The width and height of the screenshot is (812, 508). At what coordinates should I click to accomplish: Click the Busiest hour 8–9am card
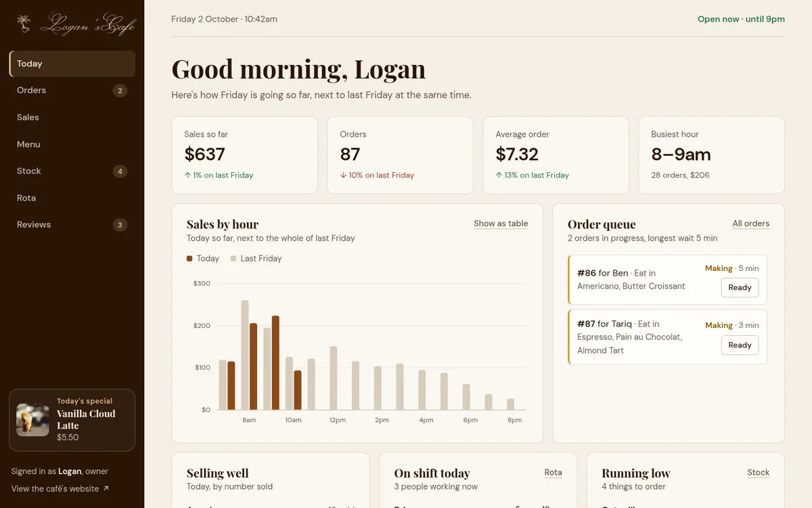[711, 155]
